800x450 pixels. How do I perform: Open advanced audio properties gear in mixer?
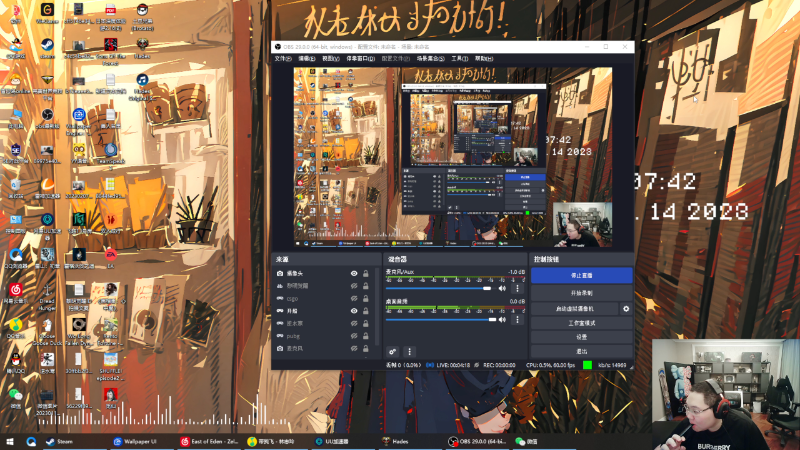pyautogui.click(x=392, y=352)
